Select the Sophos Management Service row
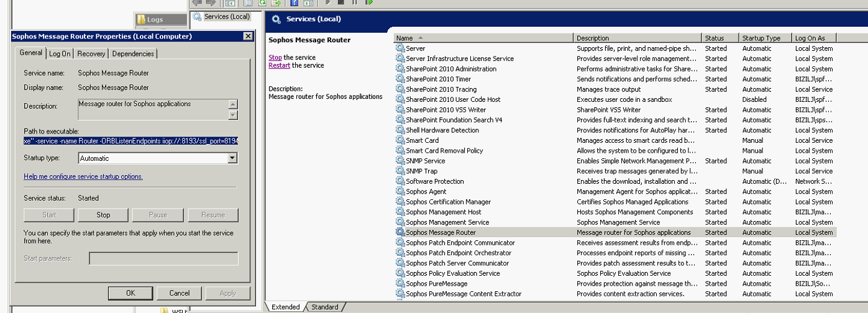Screen dimensions: 868x313 616,222
